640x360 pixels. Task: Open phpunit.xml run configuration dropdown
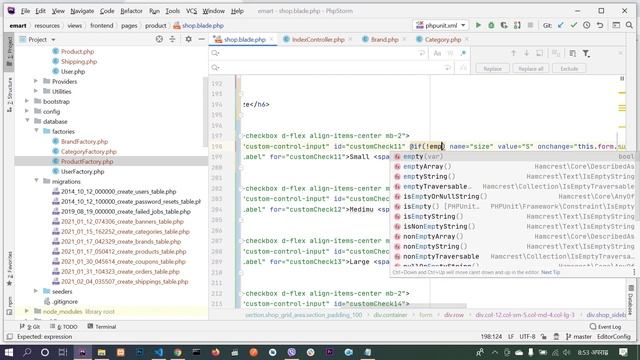point(441,25)
